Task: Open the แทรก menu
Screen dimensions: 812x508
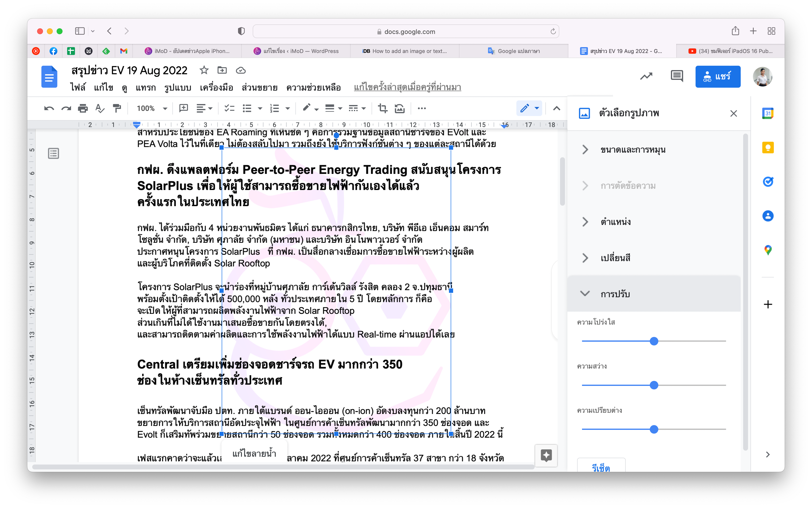Action: [146, 88]
